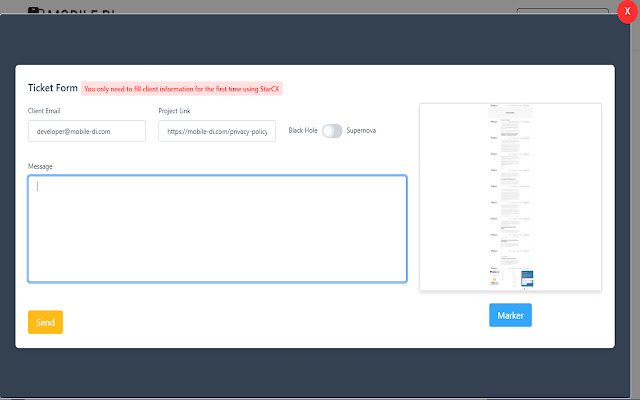Image resolution: width=640 pixels, height=400 pixels.
Task: Focus the Message text area
Action: click(217, 229)
